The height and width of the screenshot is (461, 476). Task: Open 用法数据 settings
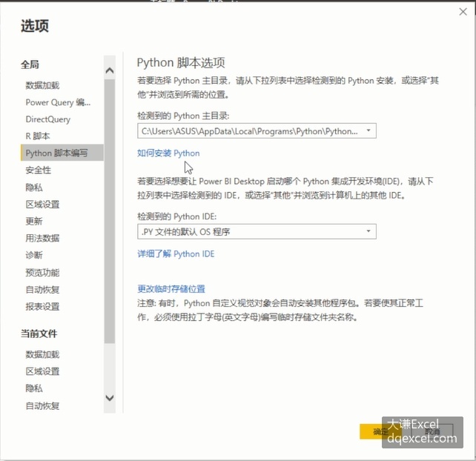pos(42,238)
